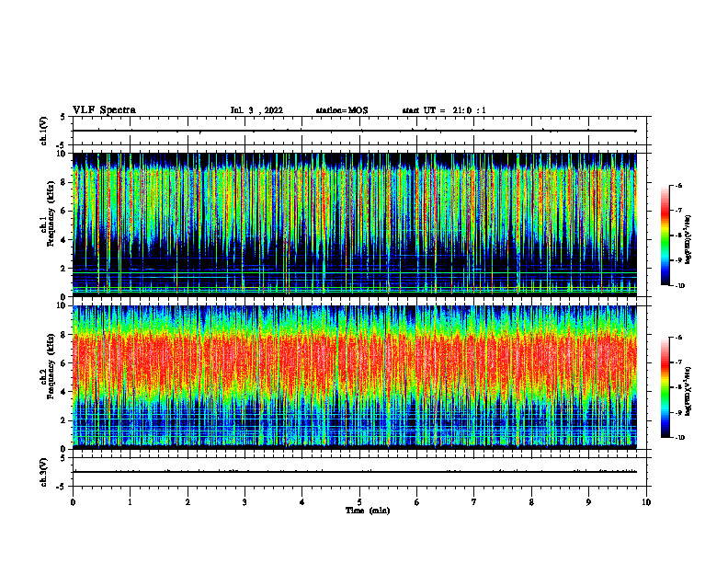Click the "3" tick on the time axis
Viewport: 728px width, 563px height.
[245, 502]
